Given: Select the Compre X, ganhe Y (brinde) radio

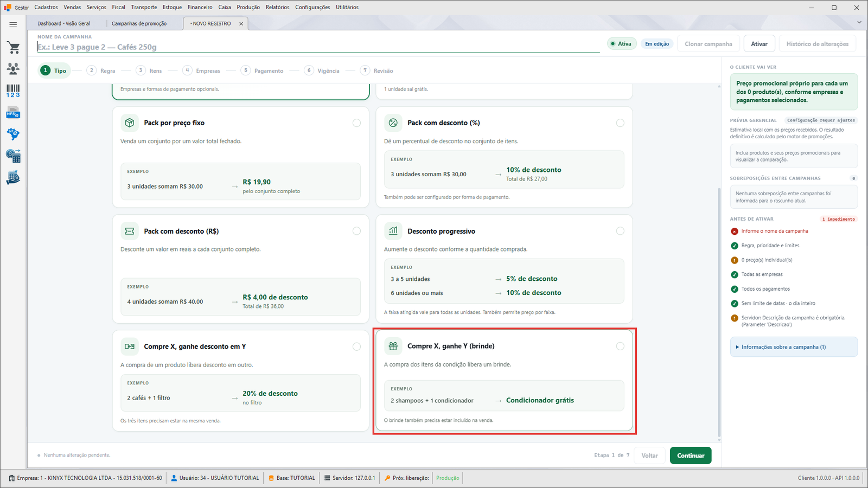Looking at the screenshot, I should coord(620,346).
